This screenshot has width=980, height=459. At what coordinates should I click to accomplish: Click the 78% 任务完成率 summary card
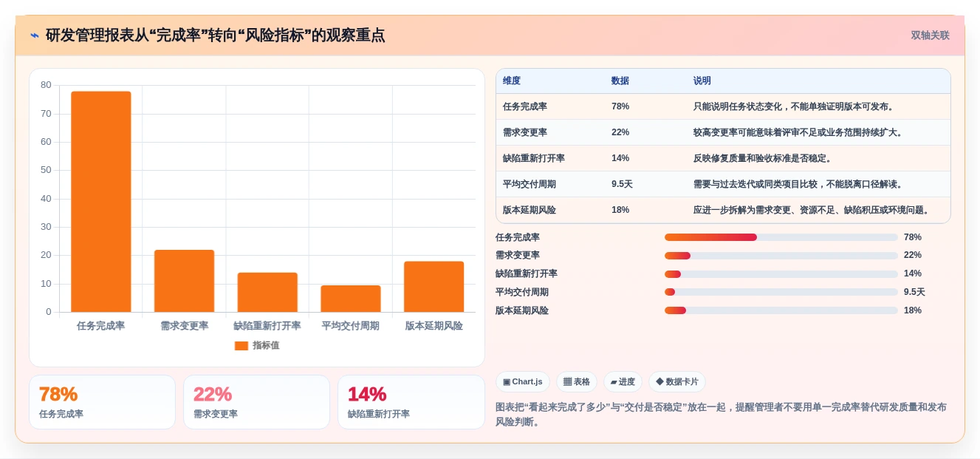tap(102, 402)
